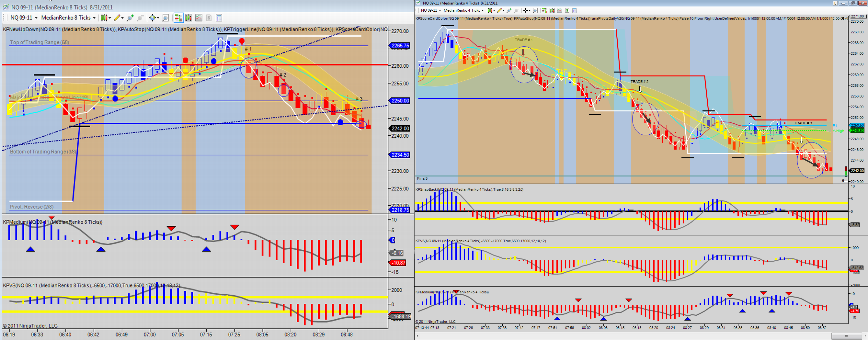Click the 2242.00 current price marker in the 8 Ticks chart
The width and height of the screenshot is (868, 340).
tap(400, 128)
